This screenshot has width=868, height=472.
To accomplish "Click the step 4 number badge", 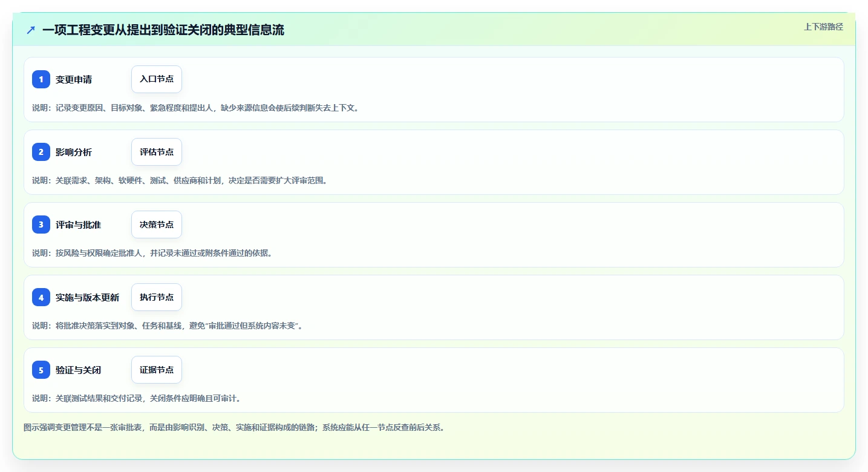I will [41, 297].
